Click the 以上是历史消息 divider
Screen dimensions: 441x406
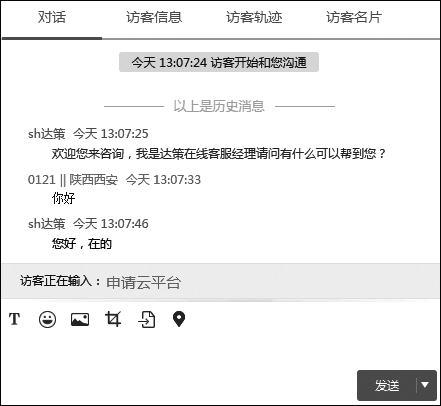(219, 106)
